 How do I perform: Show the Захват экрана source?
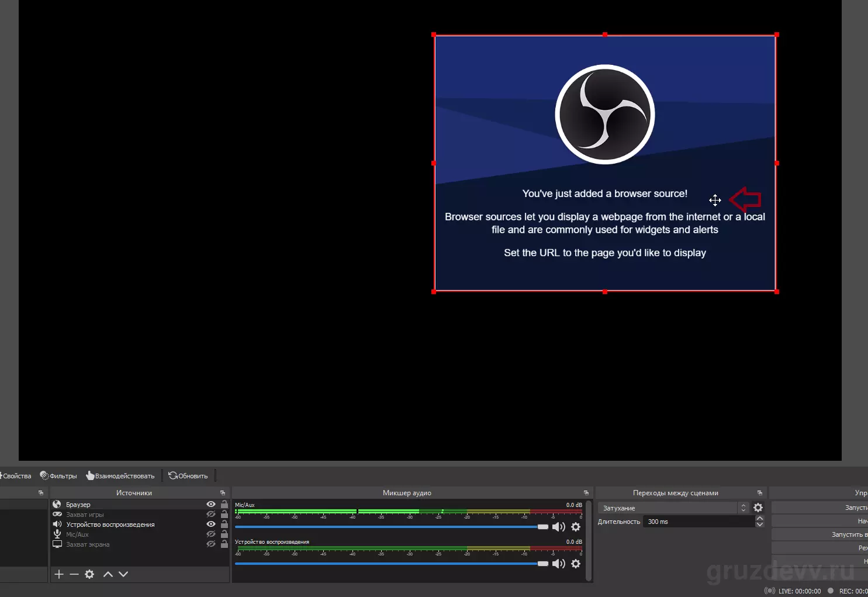(211, 544)
